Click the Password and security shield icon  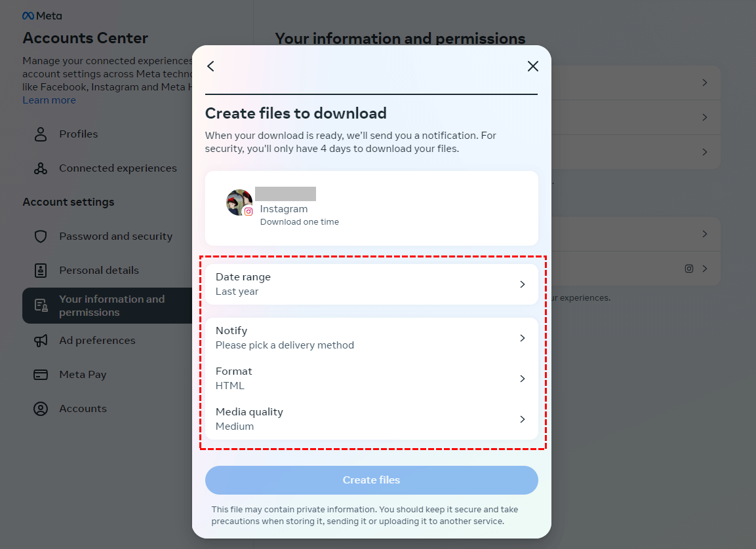point(41,237)
